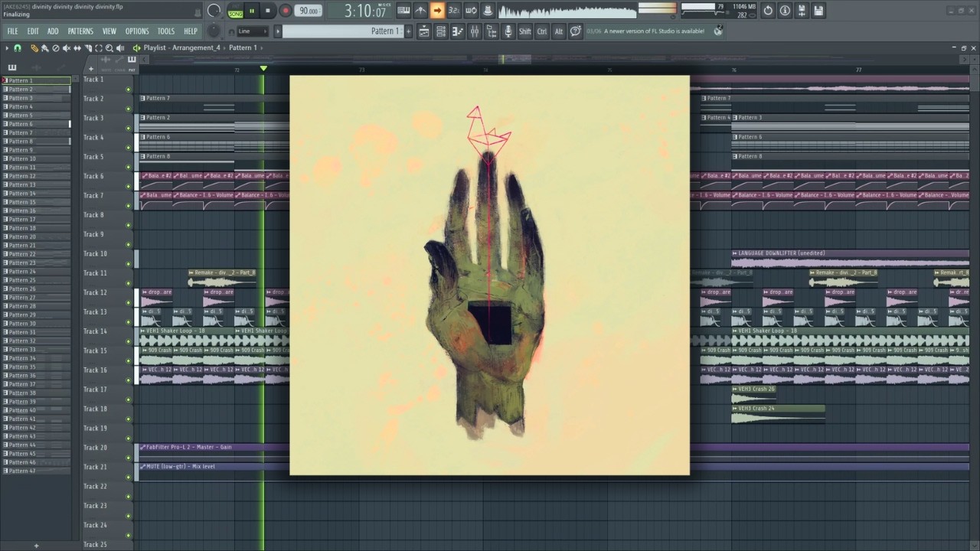The height and width of the screenshot is (551, 980).
Task: Select the Slice tool
Action: tap(88, 48)
